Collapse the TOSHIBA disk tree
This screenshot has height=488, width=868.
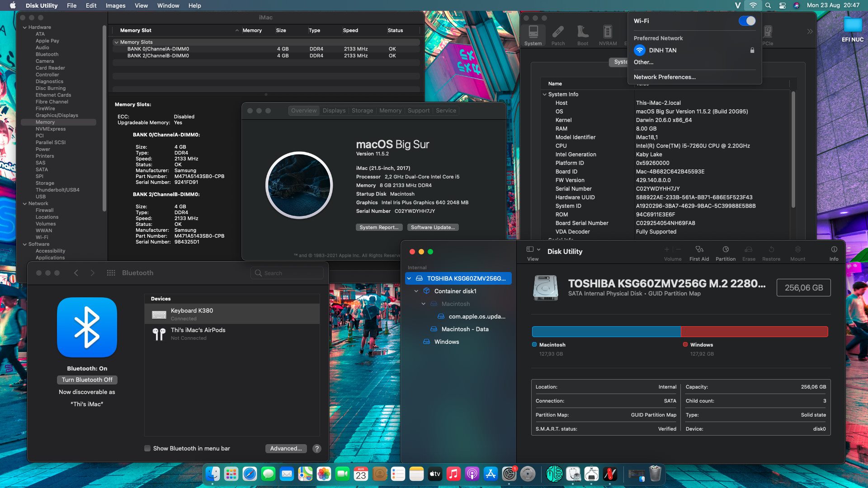409,279
